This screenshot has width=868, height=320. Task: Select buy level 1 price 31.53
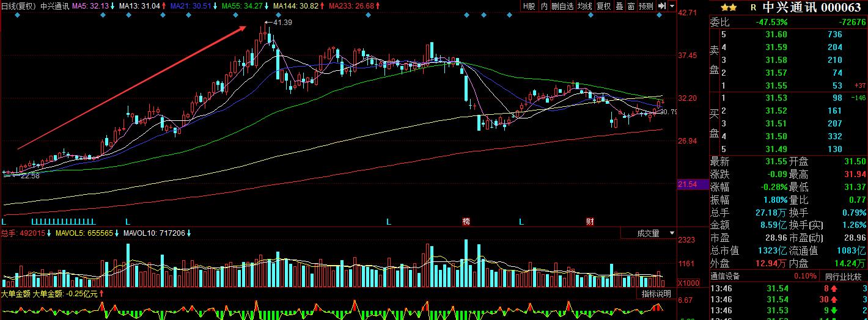(x=776, y=98)
